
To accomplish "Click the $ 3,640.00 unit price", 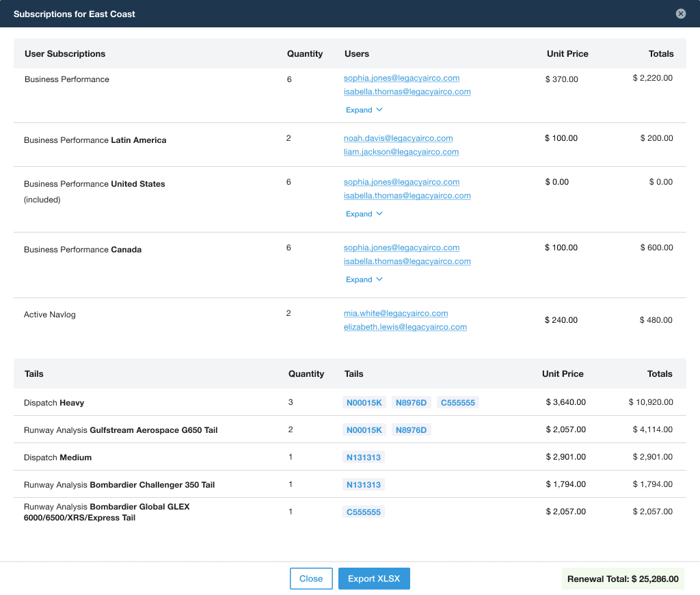I will (x=565, y=402).
